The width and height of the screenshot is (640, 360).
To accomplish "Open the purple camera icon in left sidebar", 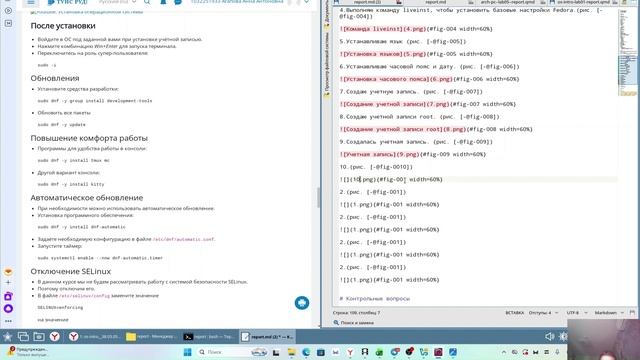I will (8, 296).
